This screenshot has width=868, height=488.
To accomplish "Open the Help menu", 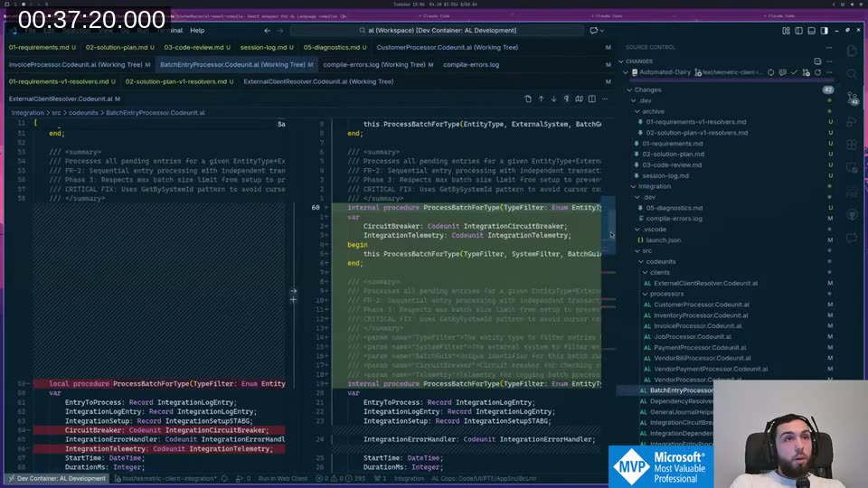I will pos(197,31).
